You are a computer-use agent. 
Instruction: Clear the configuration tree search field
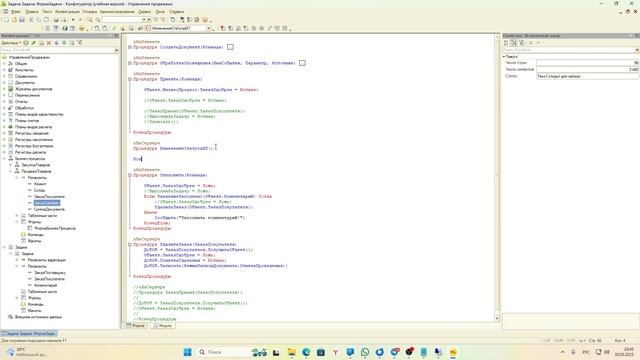(116, 50)
